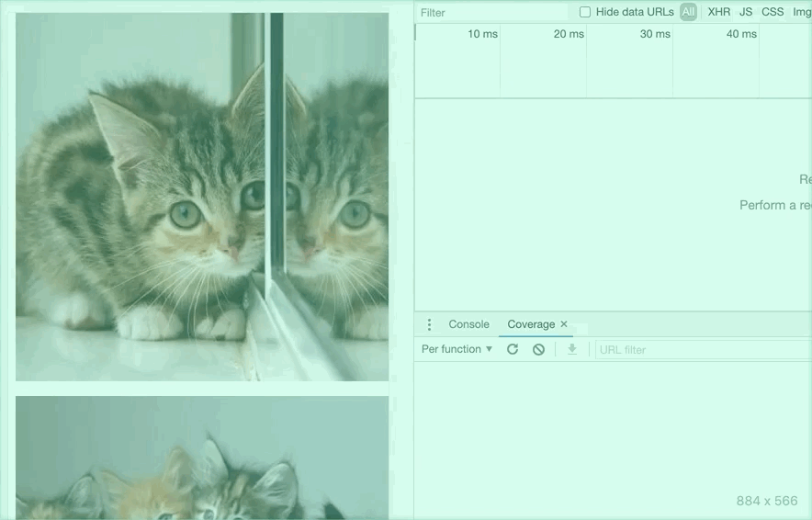Viewport: 812px width, 520px height.
Task: Select the Coverage drawer tab
Action: pyautogui.click(x=531, y=324)
